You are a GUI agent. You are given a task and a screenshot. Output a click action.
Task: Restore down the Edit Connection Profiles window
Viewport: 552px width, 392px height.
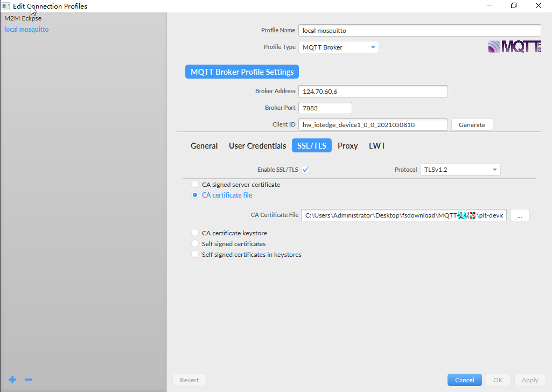click(x=514, y=5)
